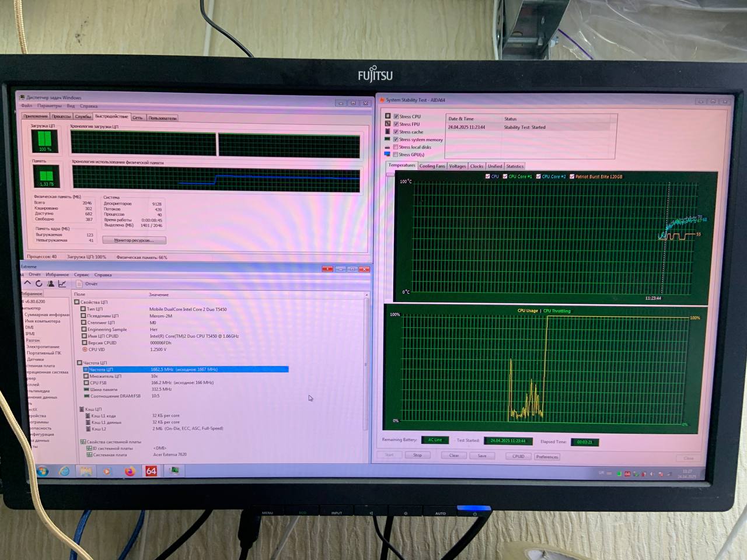Click the user profile icon in AIDA64 toolbar
747x560 pixels.
51,283
